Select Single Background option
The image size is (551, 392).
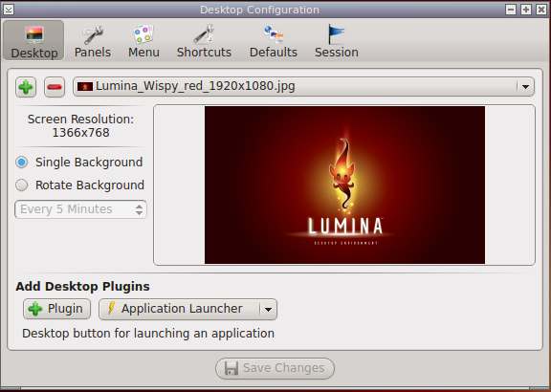pos(79,163)
